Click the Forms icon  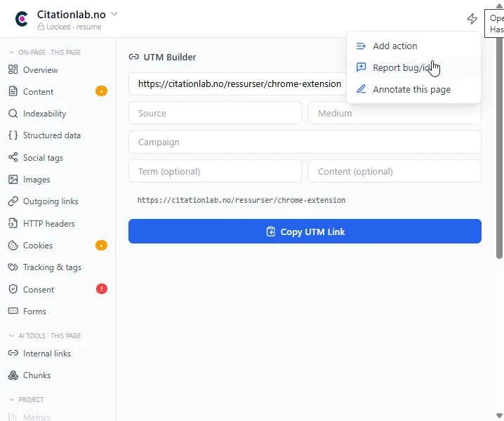point(13,311)
